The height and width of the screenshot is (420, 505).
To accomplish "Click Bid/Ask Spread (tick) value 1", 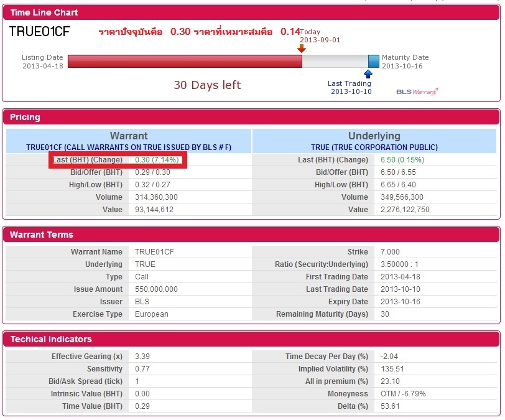I will point(137,381).
